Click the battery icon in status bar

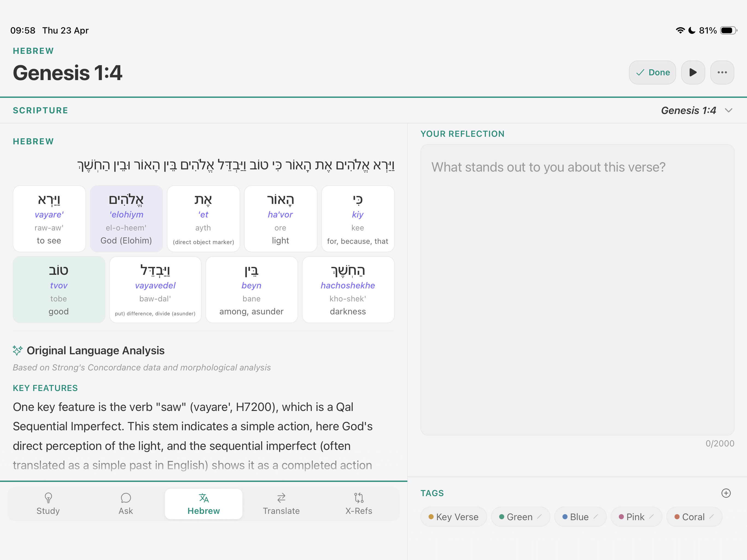pyautogui.click(x=728, y=30)
